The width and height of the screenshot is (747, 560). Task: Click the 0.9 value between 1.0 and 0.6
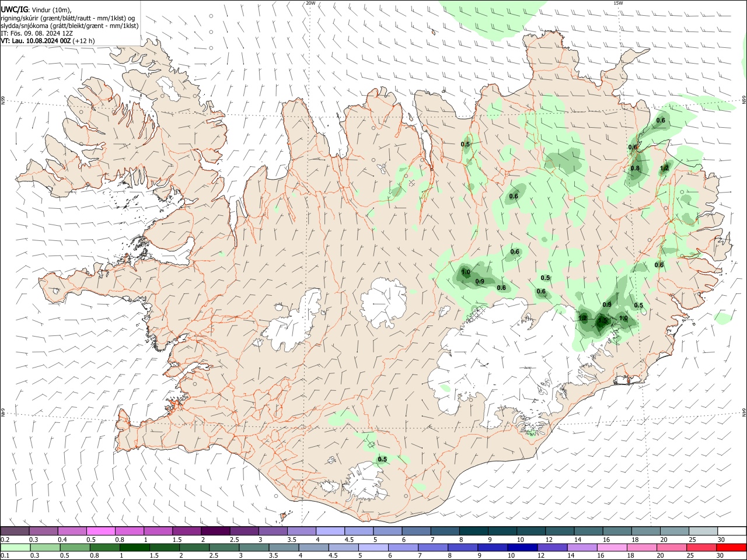point(480,281)
